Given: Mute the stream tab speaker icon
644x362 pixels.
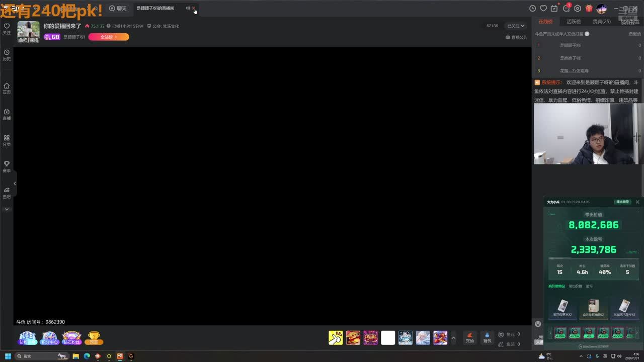Looking at the screenshot, I should 188,8.
